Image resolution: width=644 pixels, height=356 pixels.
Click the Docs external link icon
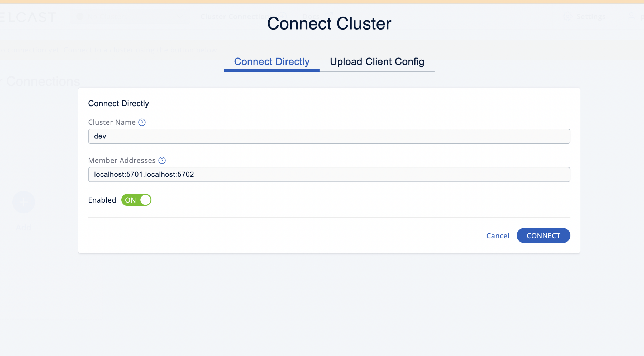click(x=328, y=16)
